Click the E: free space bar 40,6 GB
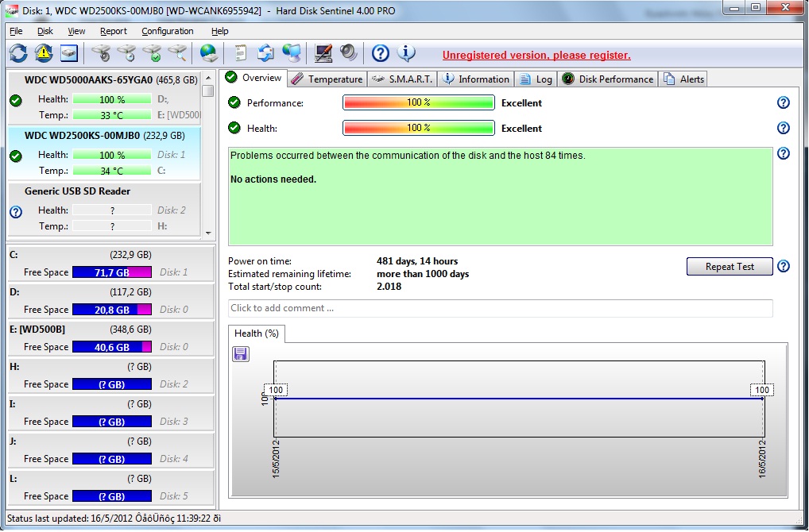Screen dimensions: 809x532 (x=112, y=347)
